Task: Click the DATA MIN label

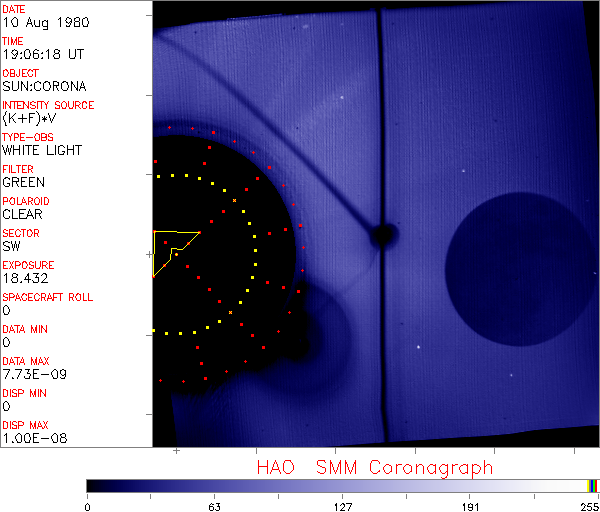Action: coord(25,329)
